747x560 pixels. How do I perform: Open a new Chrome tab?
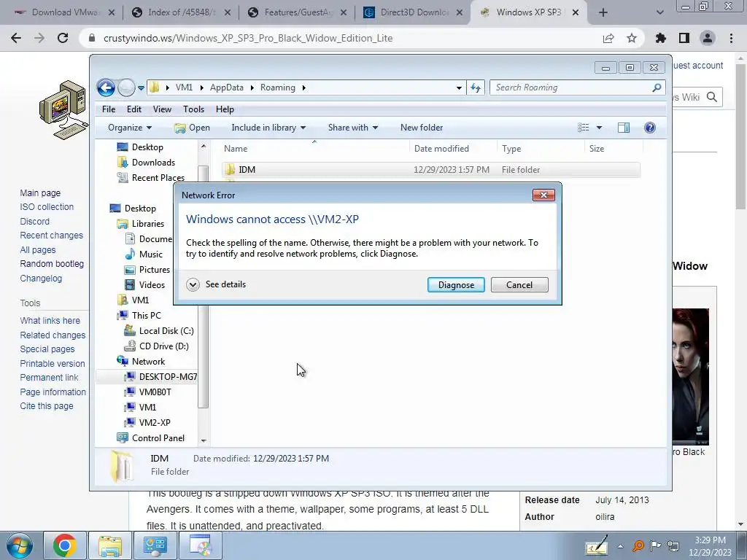pyautogui.click(x=603, y=13)
